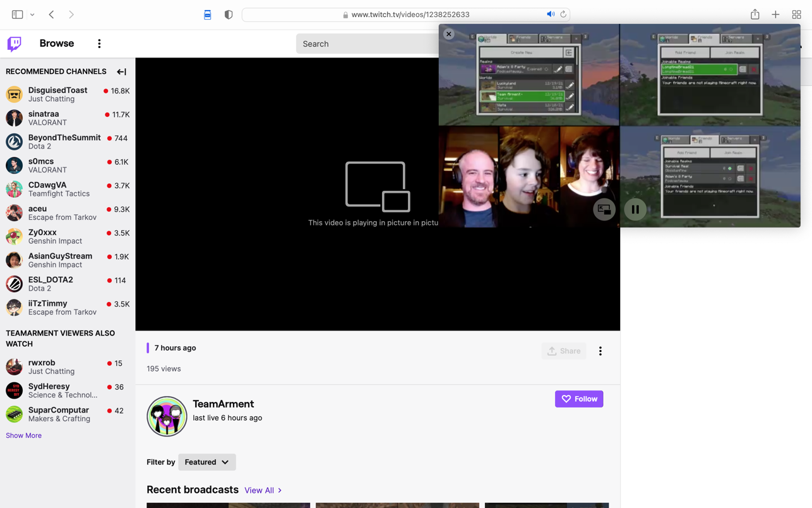
Task: Toggle the Safari sidebar
Action: coord(17,15)
